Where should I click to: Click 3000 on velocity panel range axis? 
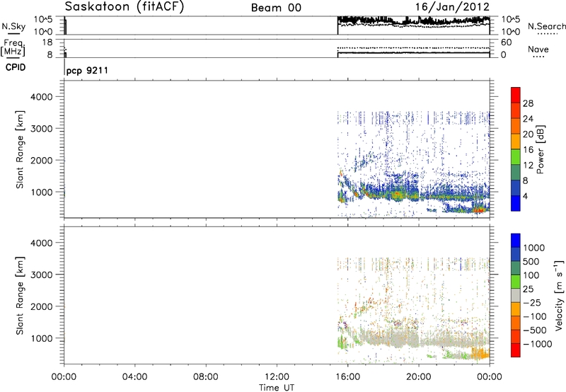pyautogui.click(x=41, y=275)
